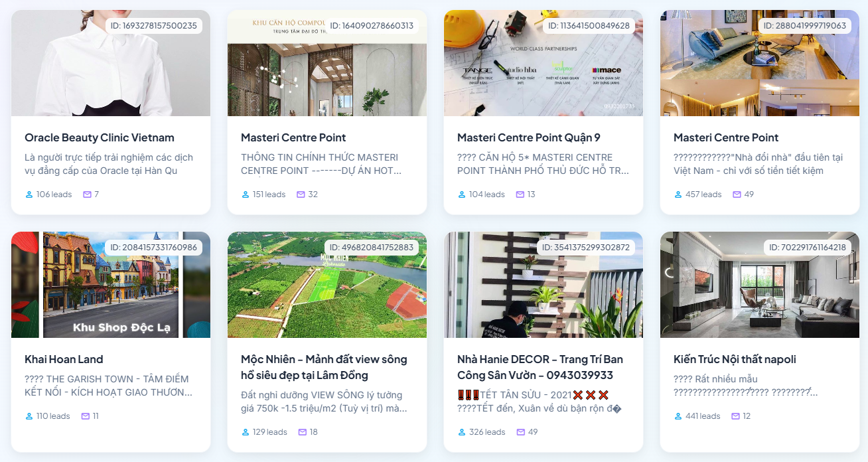Click leads icon showing 326 leads on Hanie DECOR
The width and height of the screenshot is (868, 462).
point(462,432)
